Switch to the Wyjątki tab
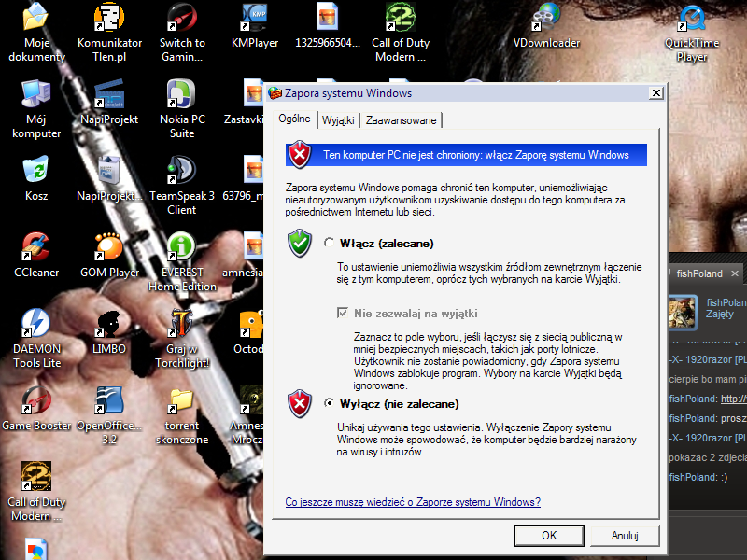 [338, 120]
